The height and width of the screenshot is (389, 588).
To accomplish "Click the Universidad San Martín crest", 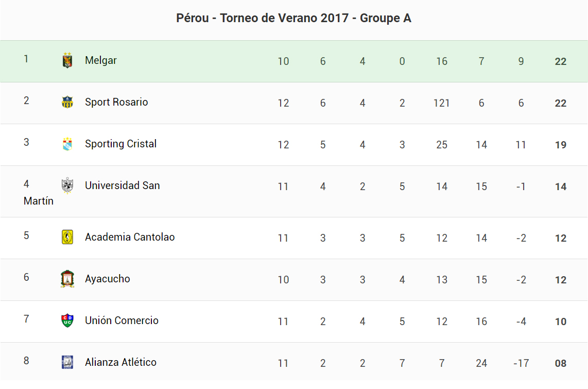I will click(x=67, y=185).
